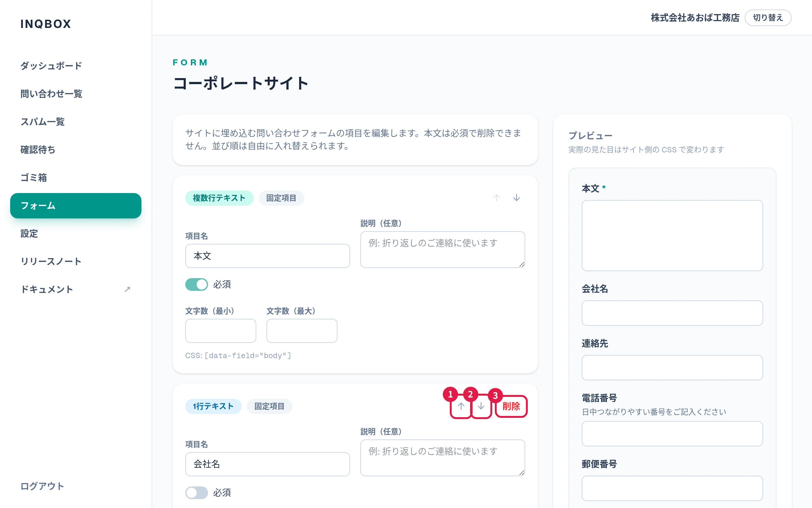Image resolution: width=812 pixels, height=508 pixels.
Task: Click the 郵便番号 preview input
Action: (x=672, y=488)
